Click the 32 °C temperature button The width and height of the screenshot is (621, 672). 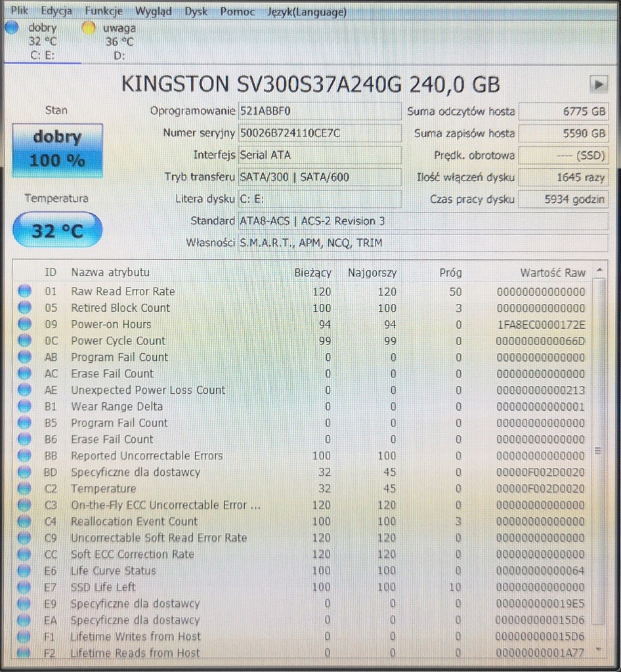point(57,230)
